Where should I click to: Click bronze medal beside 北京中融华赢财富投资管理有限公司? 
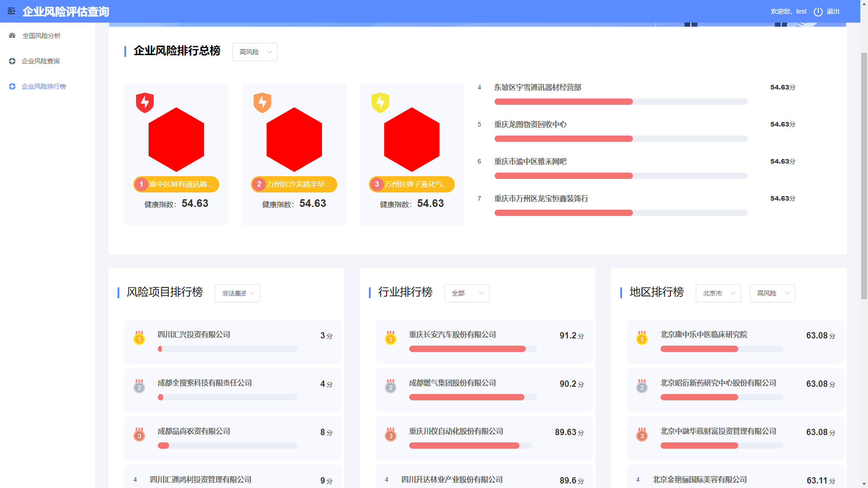coord(642,434)
